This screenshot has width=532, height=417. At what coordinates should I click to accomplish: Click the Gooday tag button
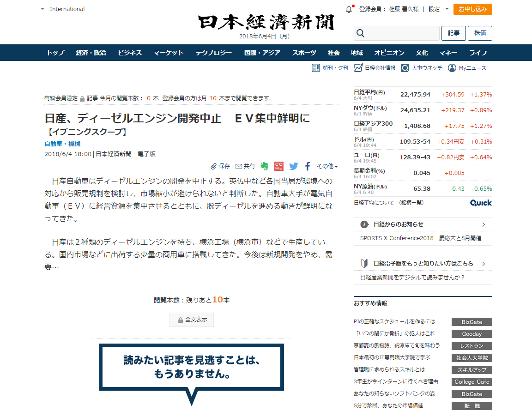pyautogui.click(x=472, y=334)
